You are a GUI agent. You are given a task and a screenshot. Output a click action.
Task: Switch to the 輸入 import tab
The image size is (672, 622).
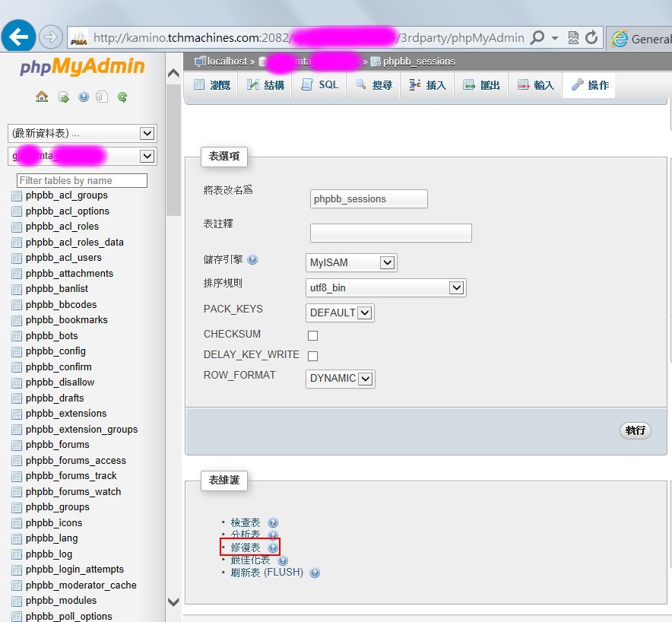pos(535,85)
